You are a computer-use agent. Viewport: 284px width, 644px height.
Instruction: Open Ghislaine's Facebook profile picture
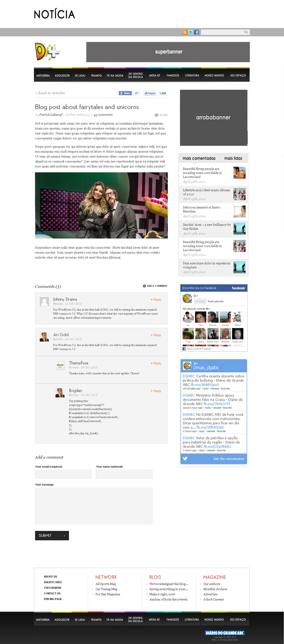point(225,334)
